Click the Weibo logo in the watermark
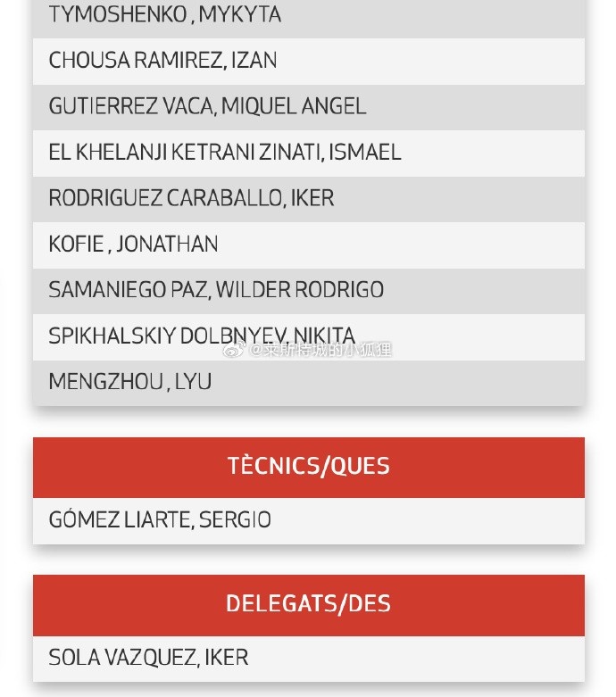 click(234, 350)
